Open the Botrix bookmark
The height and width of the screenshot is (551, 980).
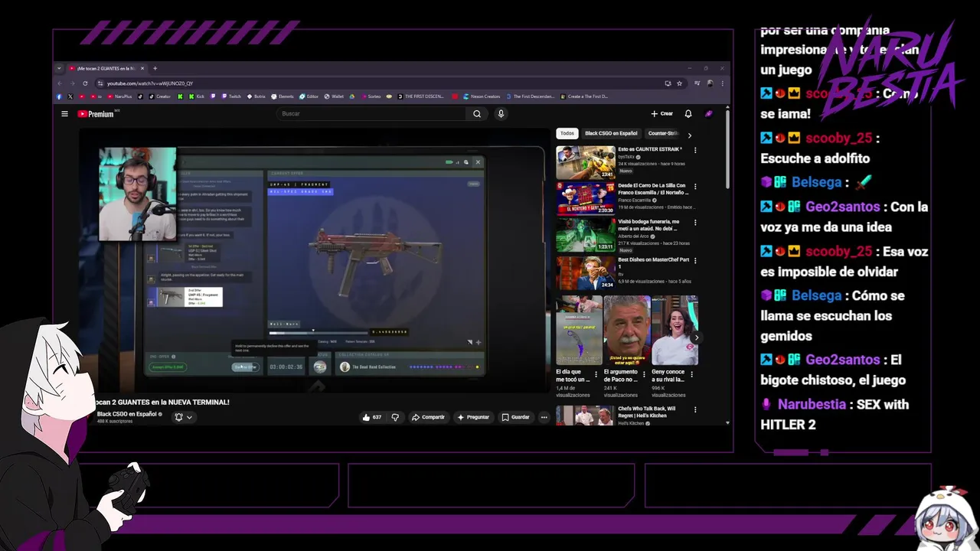point(256,96)
